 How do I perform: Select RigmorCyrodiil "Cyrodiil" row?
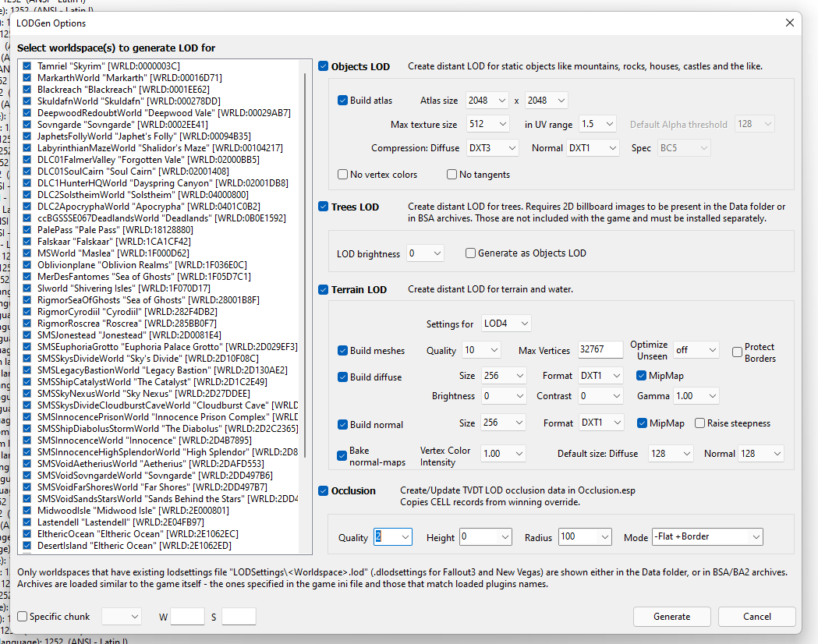tap(127, 312)
